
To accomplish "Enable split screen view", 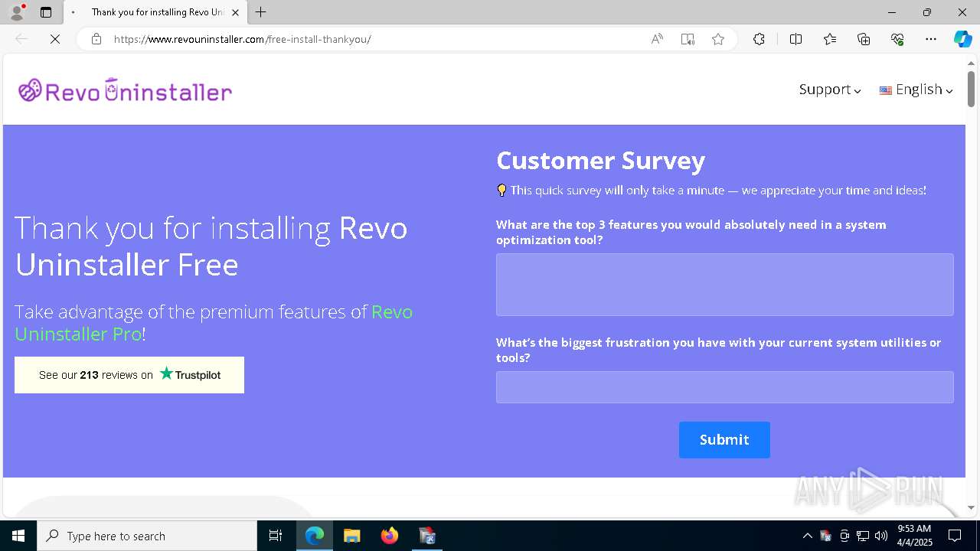I will point(795,39).
